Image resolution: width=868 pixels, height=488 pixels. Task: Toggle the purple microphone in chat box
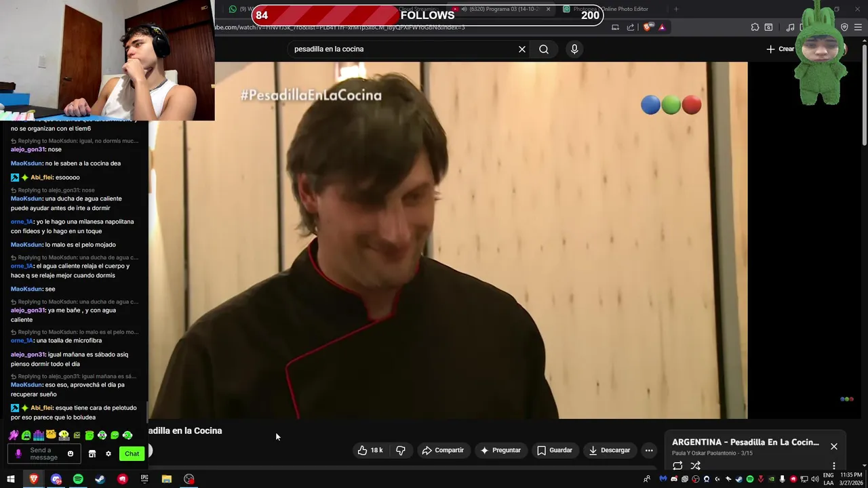[x=18, y=453]
